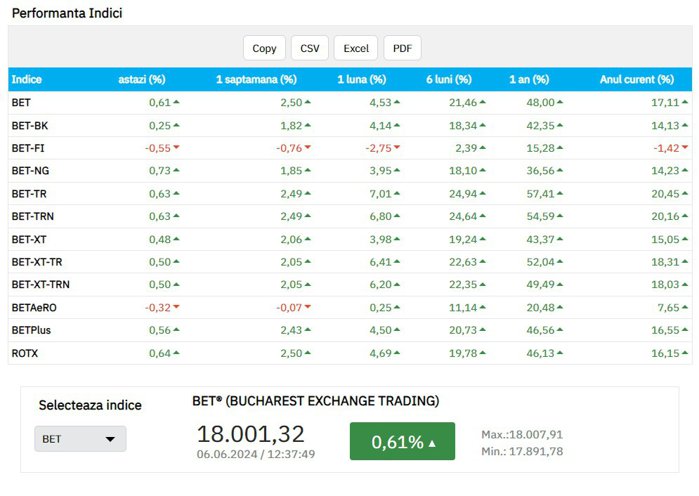Sort by the astazi (%) column
Viewport: 699px width, 496px height.
[142, 79]
